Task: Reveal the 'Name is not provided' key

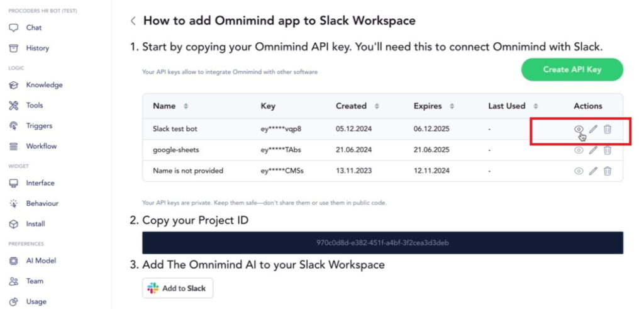Action: [x=579, y=171]
